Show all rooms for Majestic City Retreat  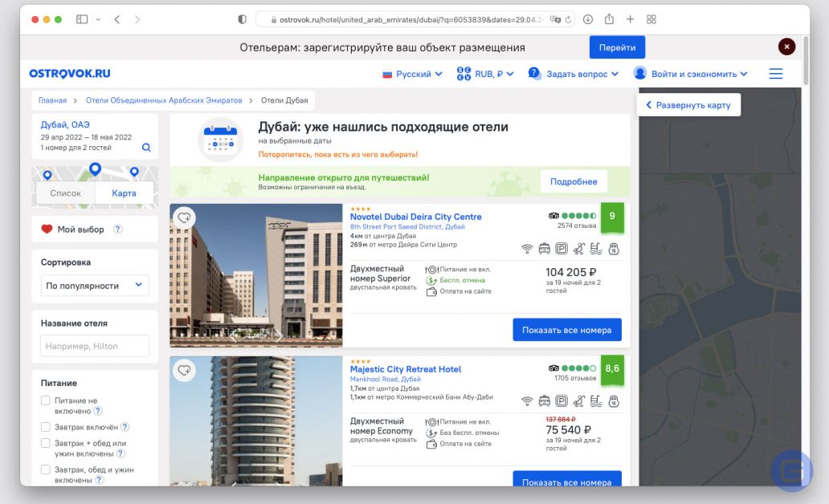[x=567, y=478]
